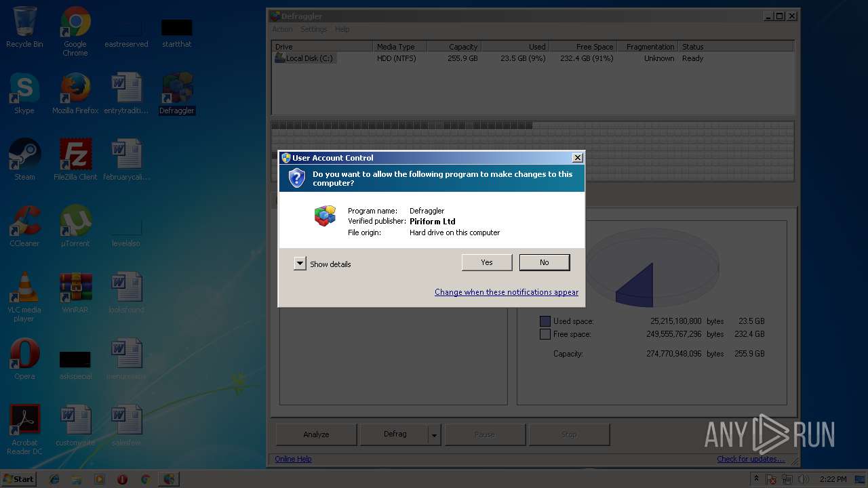Screen dimensions: 868x488
Task: Select the startthat desktop file
Action: pyautogui.click(x=177, y=34)
